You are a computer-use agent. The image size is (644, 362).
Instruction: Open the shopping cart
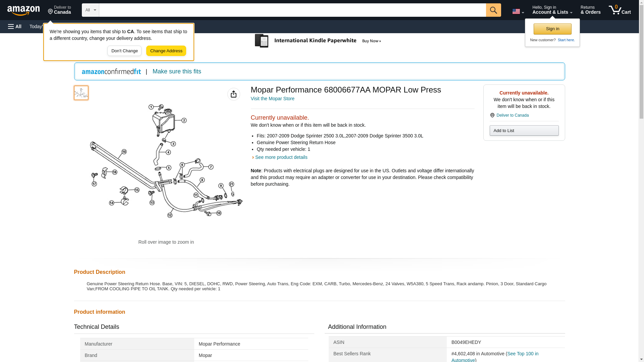click(x=620, y=10)
